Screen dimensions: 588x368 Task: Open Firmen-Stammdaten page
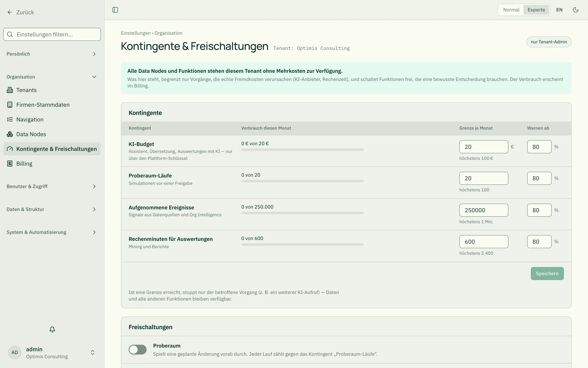[x=52, y=105]
